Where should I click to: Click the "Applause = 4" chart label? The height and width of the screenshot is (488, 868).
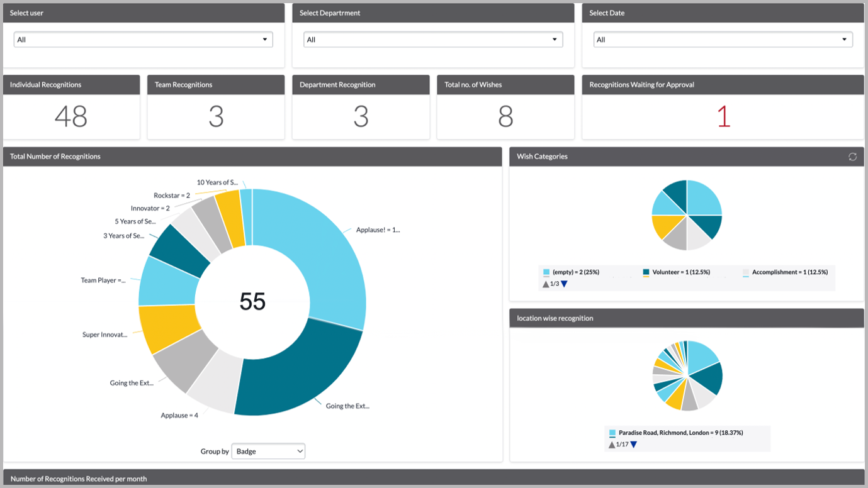[179, 415]
